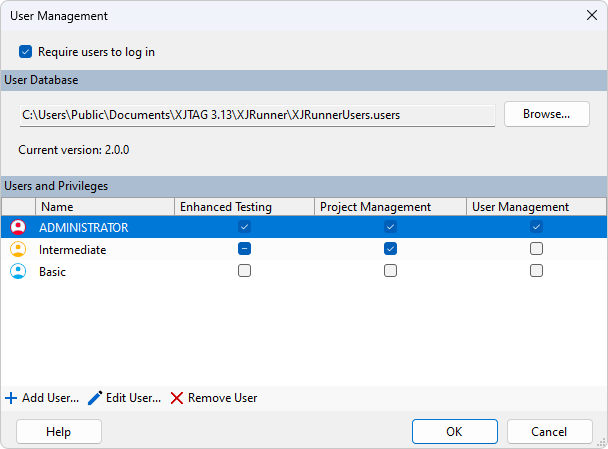
Task: Click the Edit User pencil icon
Action: (95, 398)
